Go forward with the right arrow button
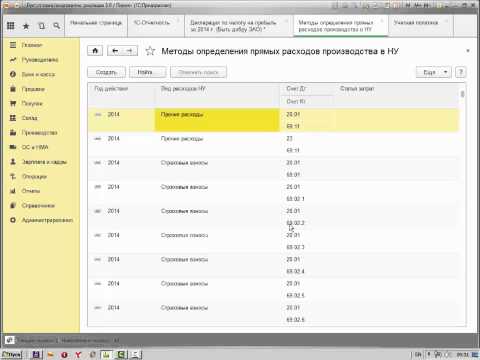Viewport: 480px width, 360px height. click(130, 51)
